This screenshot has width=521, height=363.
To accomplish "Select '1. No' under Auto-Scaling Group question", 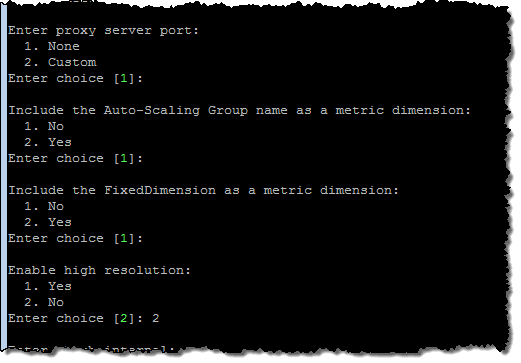I will (44, 126).
